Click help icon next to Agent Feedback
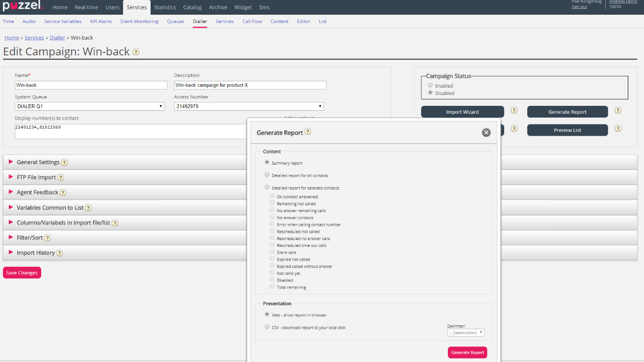The width and height of the screenshot is (644, 362). click(x=63, y=193)
